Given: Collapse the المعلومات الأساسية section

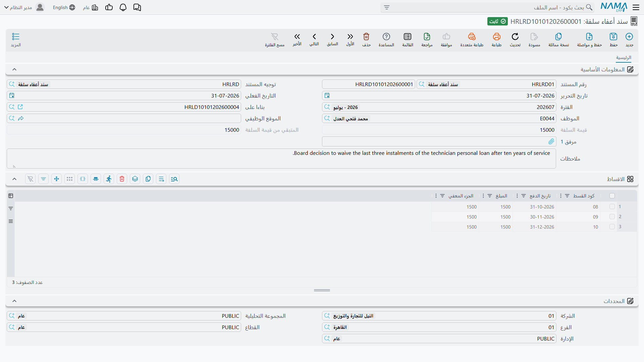Looking at the screenshot, I should tap(14, 69).
